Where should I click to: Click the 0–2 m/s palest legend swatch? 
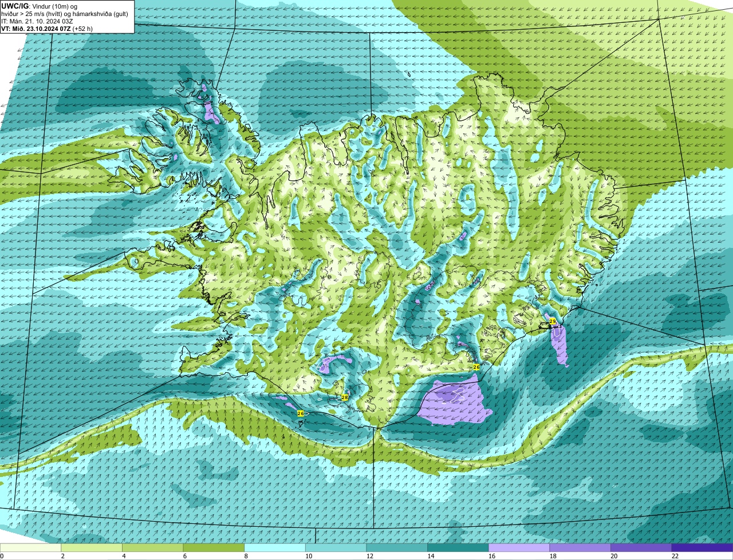pyautogui.click(x=30, y=547)
